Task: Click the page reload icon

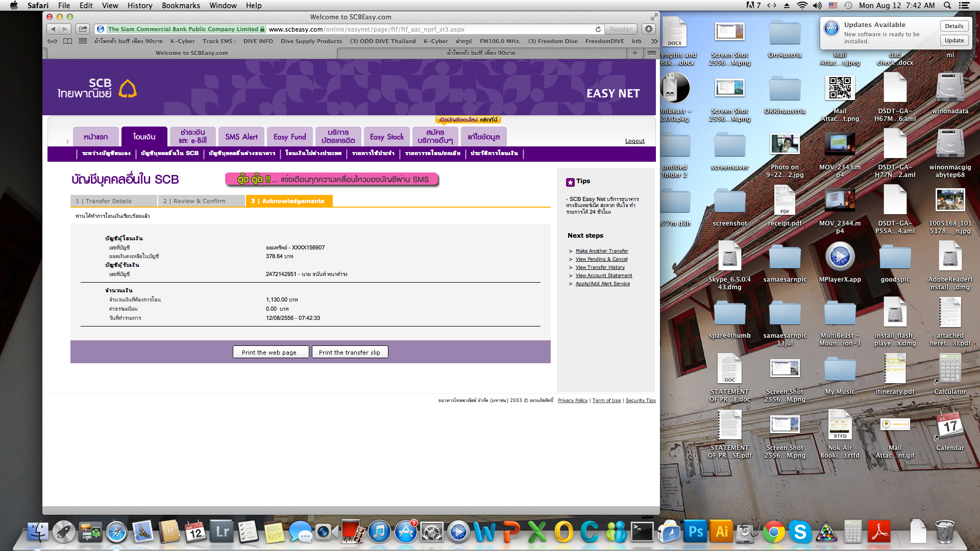Action: [x=598, y=29]
